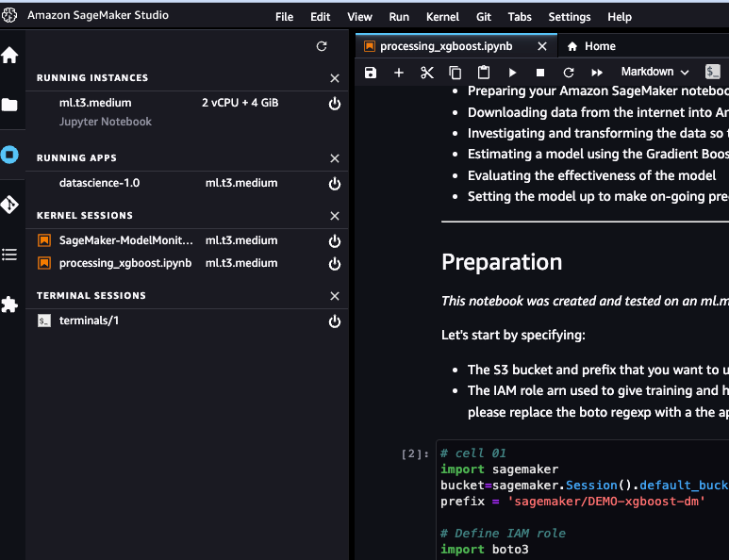The height and width of the screenshot is (560, 729).
Task: Save the notebook with the disk icon
Action: (x=371, y=73)
